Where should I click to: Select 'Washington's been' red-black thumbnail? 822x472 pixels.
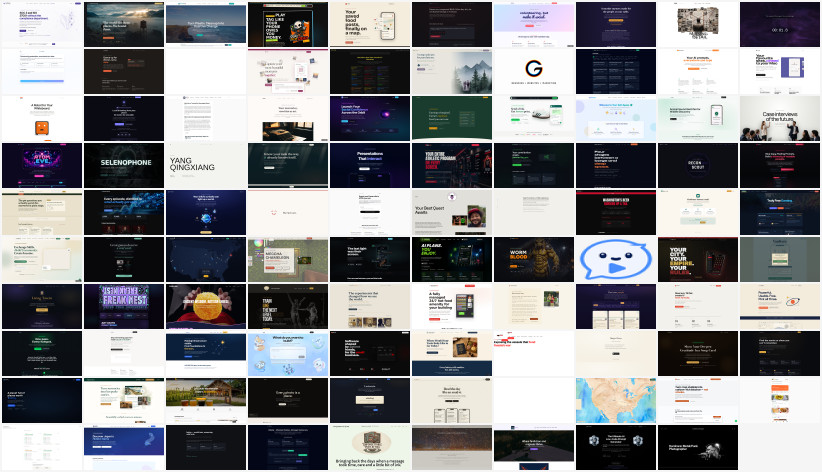pos(616,212)
